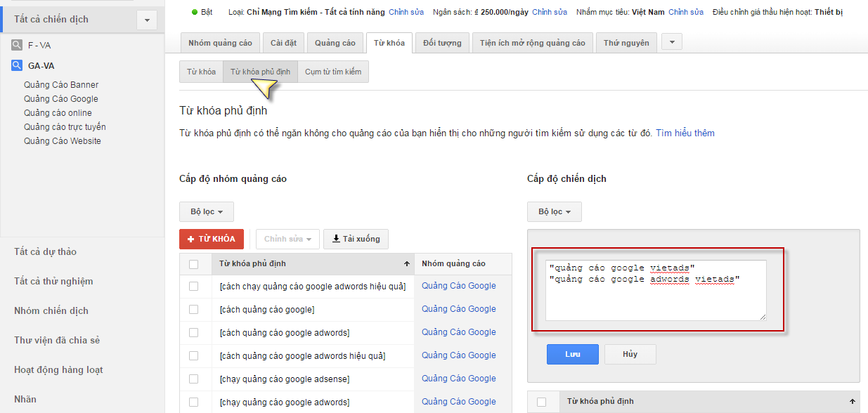Open the Đối tượng tab
The width and height of the screenshot is (868, 413).
[x=443, y=43]
